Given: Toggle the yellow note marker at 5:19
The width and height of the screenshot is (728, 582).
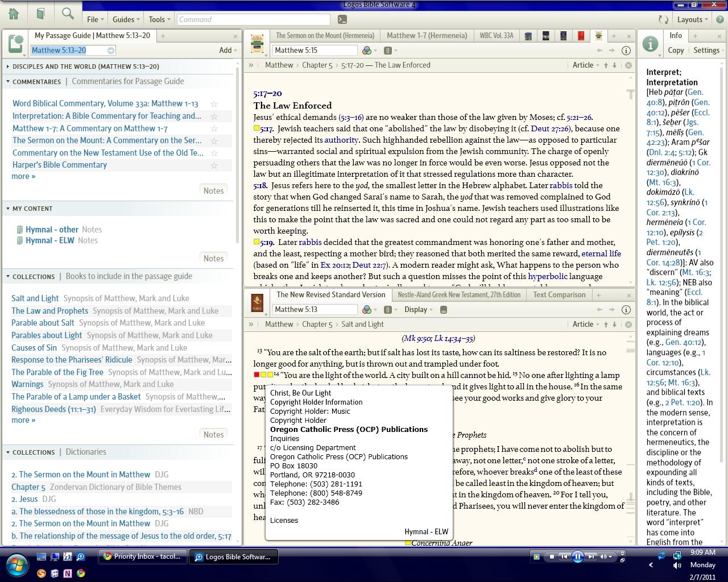Looking at the screenshot, I should pos(257,242).
